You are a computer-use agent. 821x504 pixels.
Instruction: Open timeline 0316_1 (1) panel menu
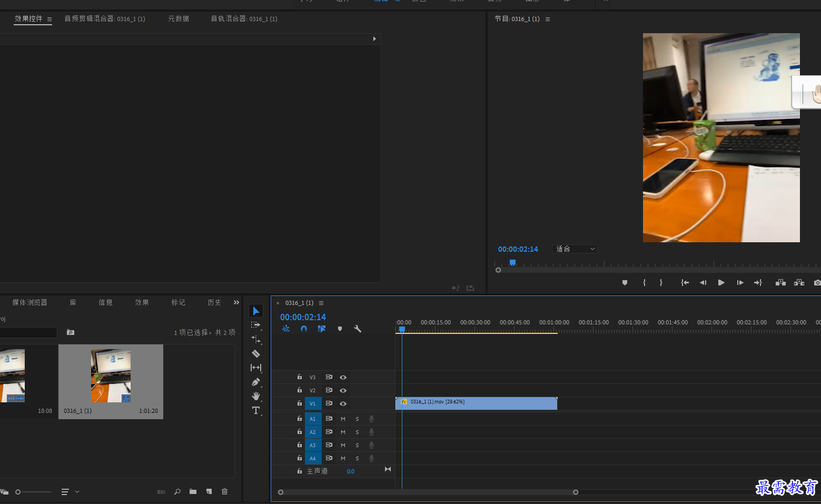(321, 303)
